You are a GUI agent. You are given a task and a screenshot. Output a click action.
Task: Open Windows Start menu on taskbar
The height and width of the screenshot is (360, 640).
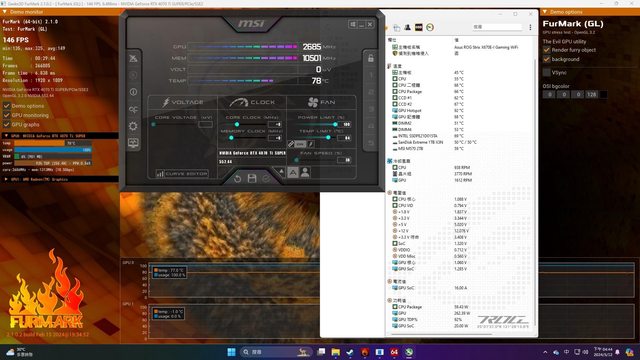click(231, 352)
